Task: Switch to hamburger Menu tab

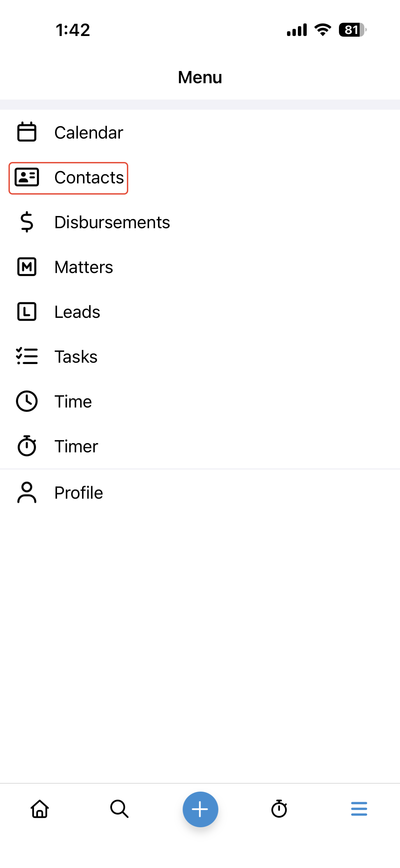Action: click(x=359, y=809)
